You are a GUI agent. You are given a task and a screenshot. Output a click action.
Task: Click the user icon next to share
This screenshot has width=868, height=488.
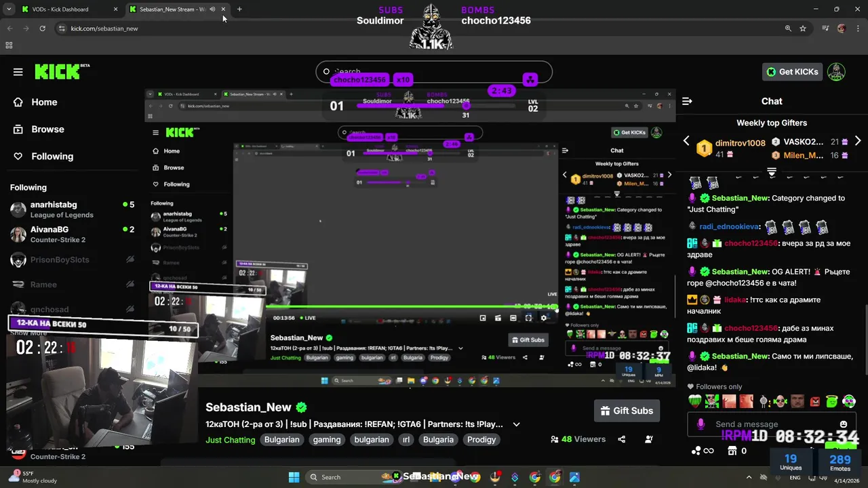tap(649, 439)
